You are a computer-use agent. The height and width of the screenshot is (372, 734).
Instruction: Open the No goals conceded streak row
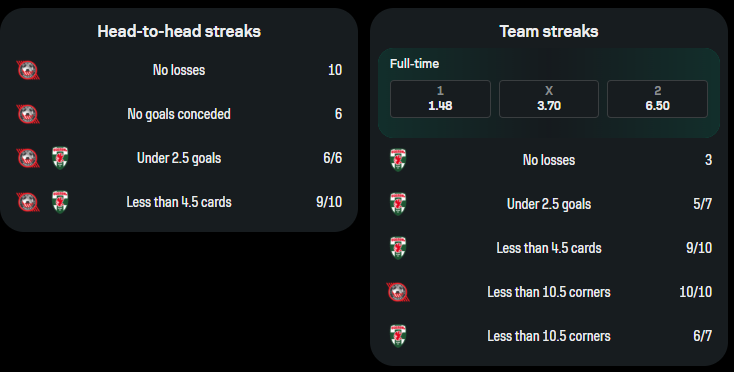(179, 114)
